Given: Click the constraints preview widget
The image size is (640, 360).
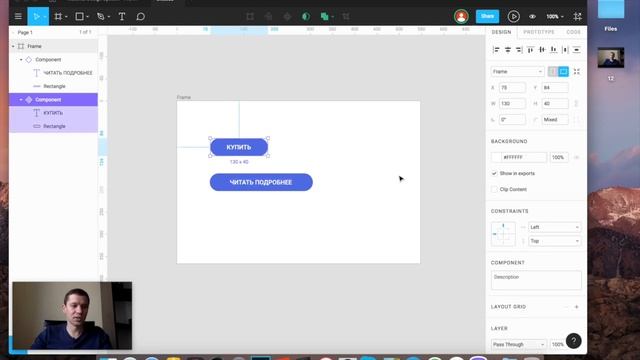Looking at the screenshot, I should click(x=503, y=234).
